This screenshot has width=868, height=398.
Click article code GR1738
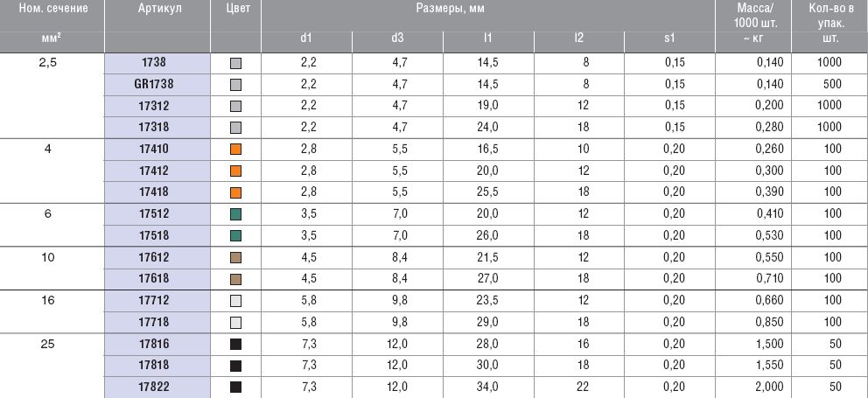157,85
